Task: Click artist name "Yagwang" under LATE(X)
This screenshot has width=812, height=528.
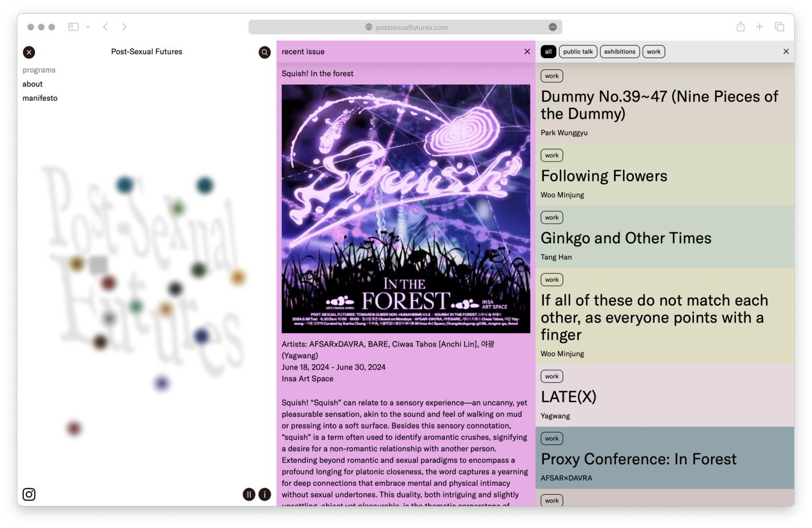Action: tap(556, 416)
